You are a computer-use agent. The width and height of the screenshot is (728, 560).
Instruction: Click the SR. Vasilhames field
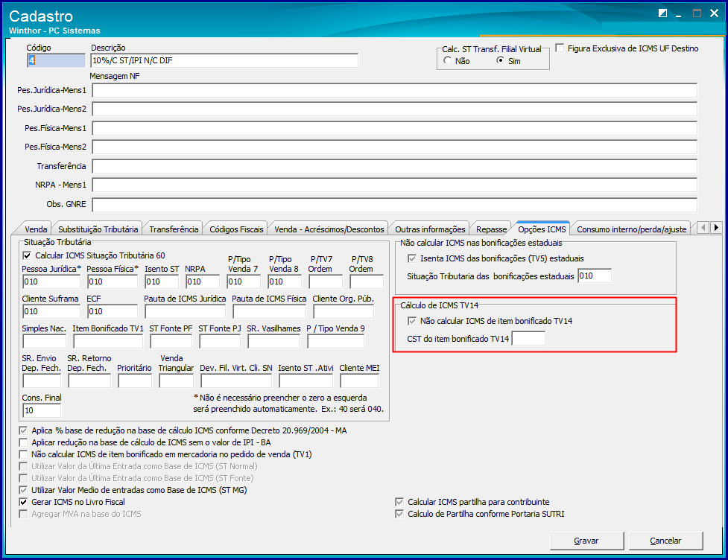click(x=274, y=342)
